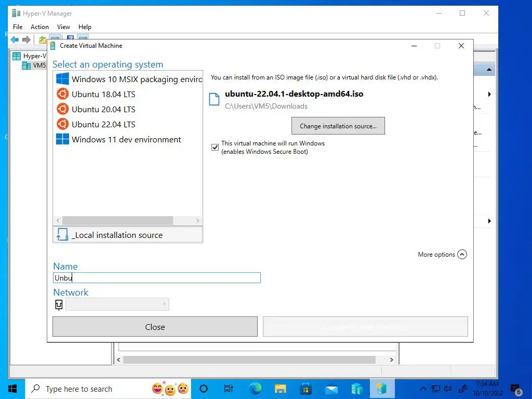The height and width of the screenshot is (399, 532).
Task: Close the Create Virtual Machine dialog with X
Action: tap(461, 46)
